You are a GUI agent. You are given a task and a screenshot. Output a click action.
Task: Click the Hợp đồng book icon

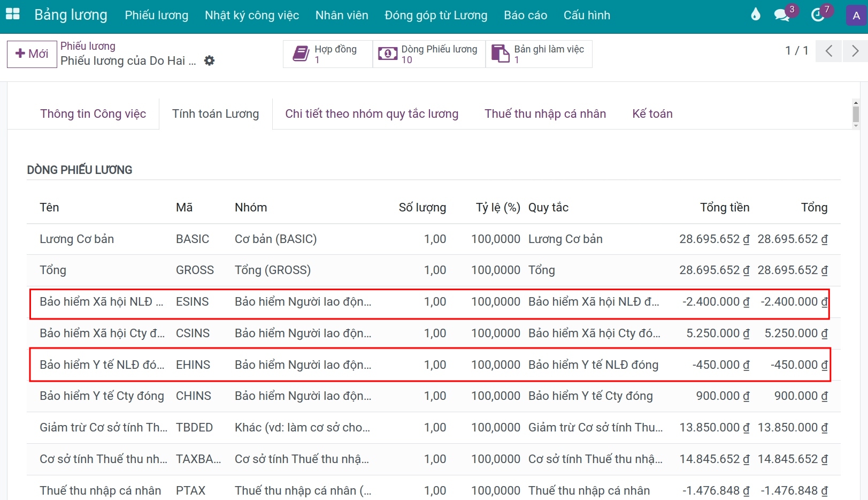click(301, 54)
